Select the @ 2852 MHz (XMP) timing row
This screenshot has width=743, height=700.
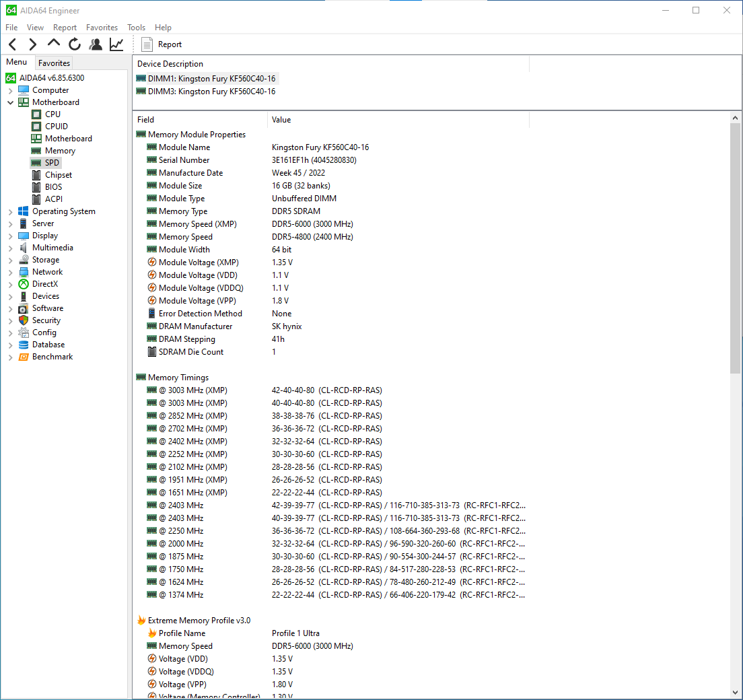coord(330,416)
